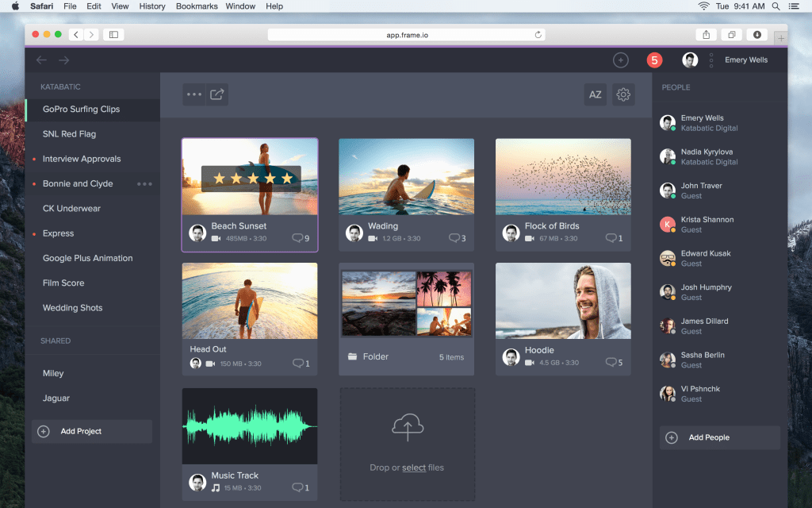Click the app.frame.io address bar
This screenshot has width=812, height=508.
407,35
